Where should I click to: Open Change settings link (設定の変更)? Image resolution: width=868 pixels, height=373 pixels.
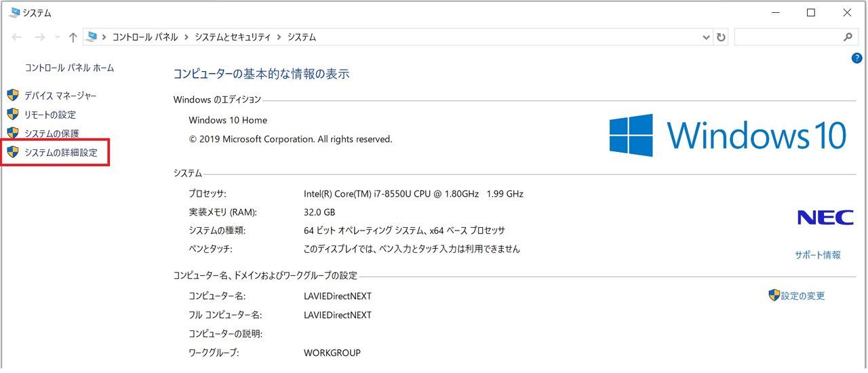803,296
